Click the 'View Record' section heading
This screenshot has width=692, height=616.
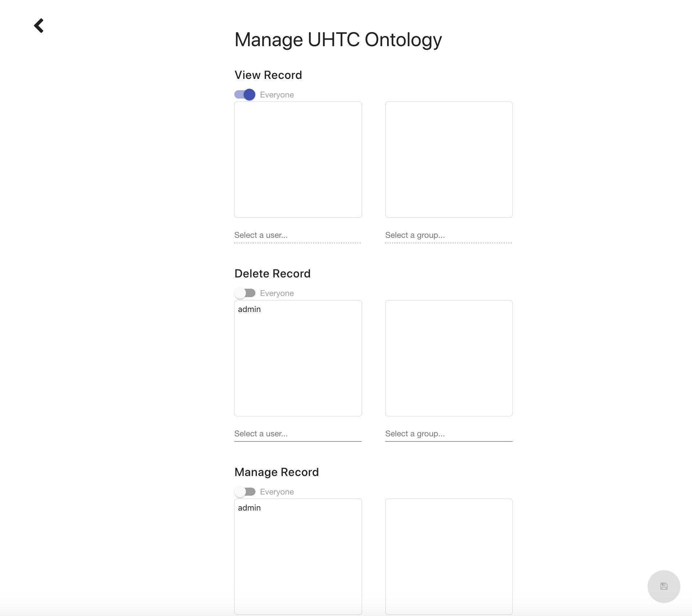[268, 75]
